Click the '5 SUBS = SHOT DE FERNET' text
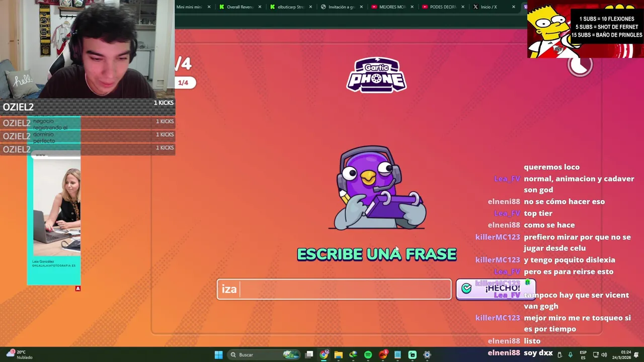Image resolution: width=644 pixels, height=362 pixels. [x=607, y=27]
